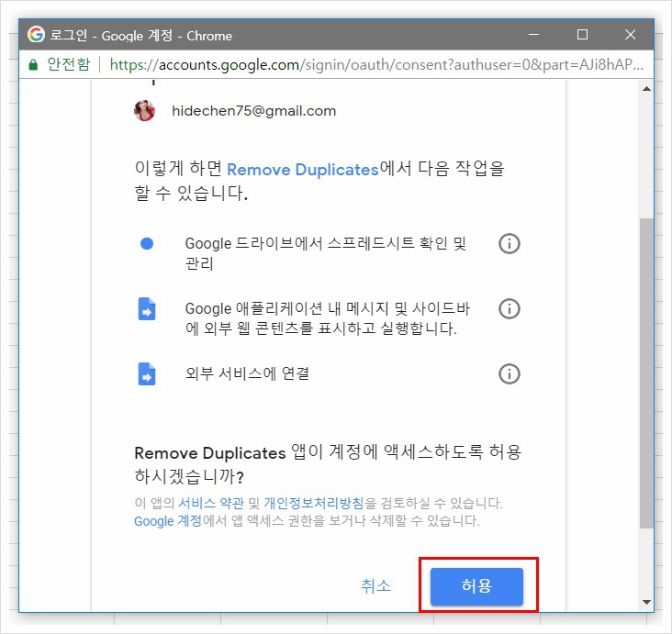The image size is (672, 634).
Task: Click the 허용 (Allow) button
Action: 476,586
